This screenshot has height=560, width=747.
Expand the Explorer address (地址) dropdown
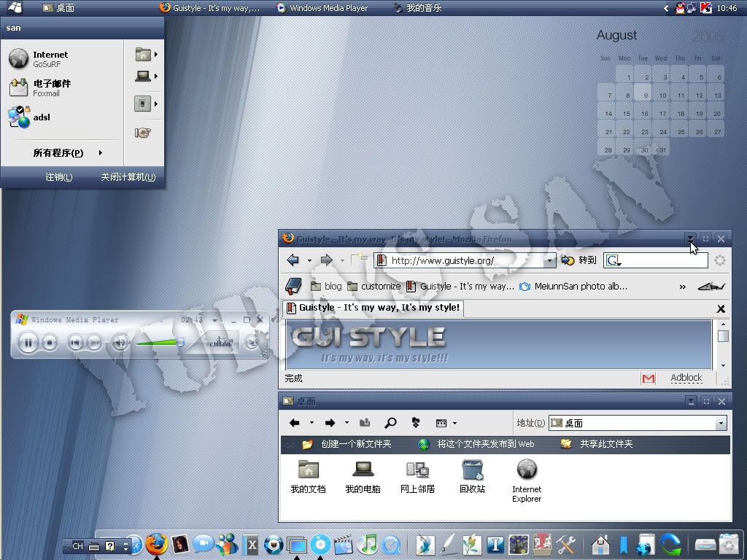[x=721, y=423]
